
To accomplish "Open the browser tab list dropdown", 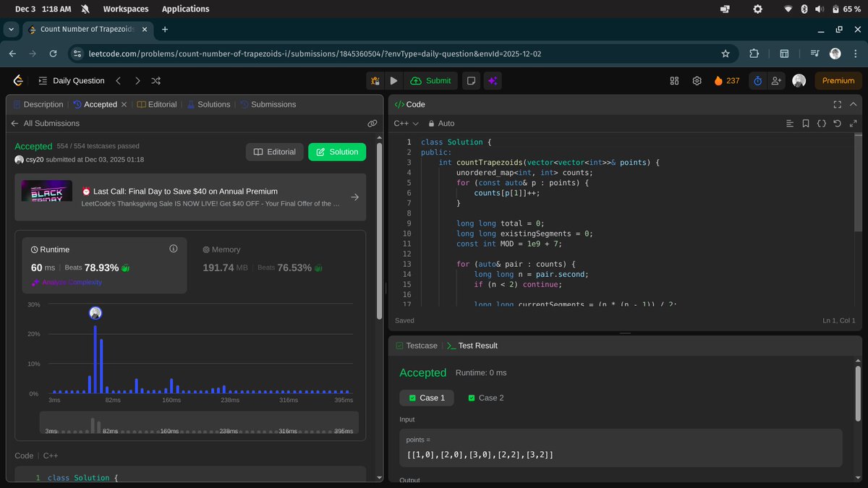I will click(x=11, y=30).
